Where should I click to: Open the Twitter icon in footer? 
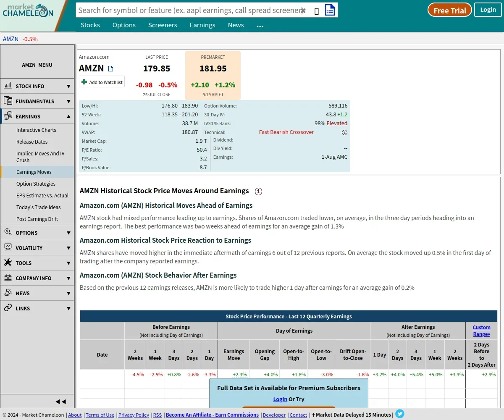click(400, 414)
